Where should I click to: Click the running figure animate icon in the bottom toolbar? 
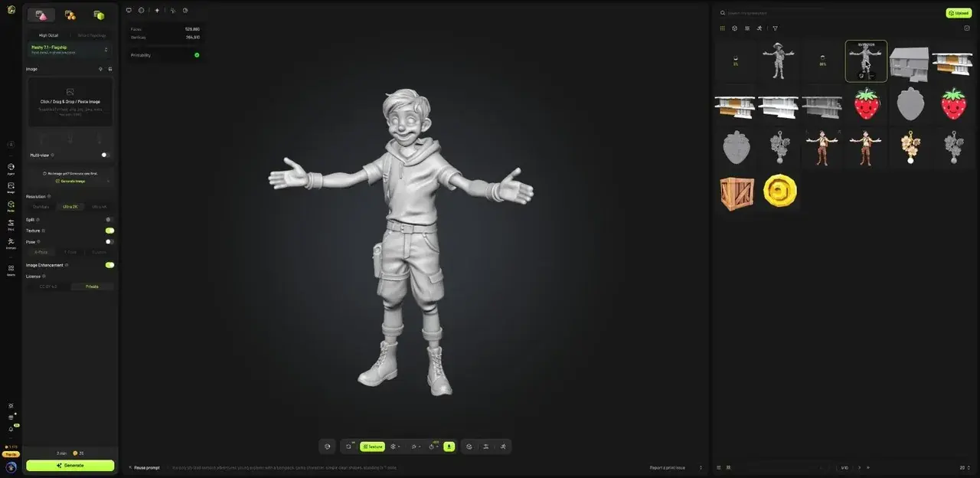(x=503, y=447)
